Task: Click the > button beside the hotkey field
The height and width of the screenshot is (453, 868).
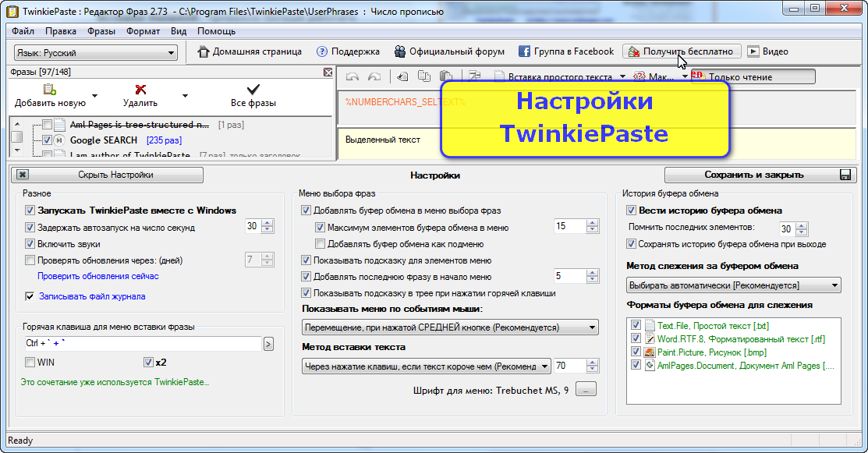Action: pyautogui.click(x=268, y=344)
